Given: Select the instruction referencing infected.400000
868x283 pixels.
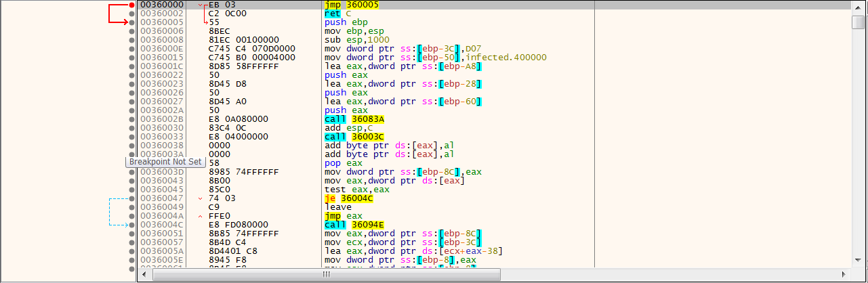Looking at the screenshot, I should (x=436, y=58).
